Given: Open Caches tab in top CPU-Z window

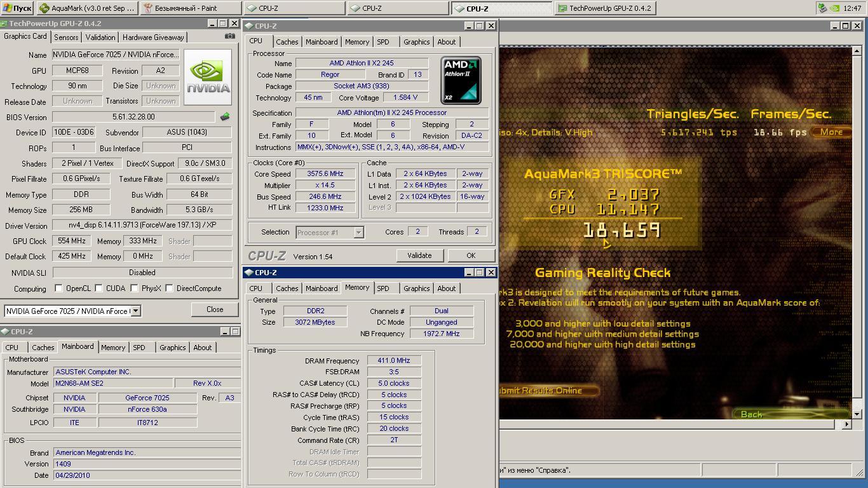Looking at the screenshot, I should pyautogui.click(x=287, y=42).
